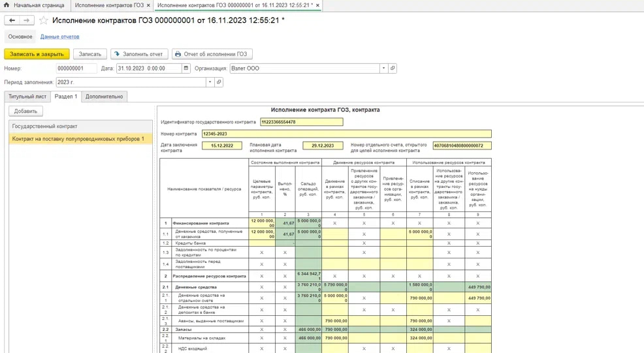Image resolution: width=644 pixels, height=353 pixels.
Task: Click Финансирование контракта row label
Action: click(201, 223)
